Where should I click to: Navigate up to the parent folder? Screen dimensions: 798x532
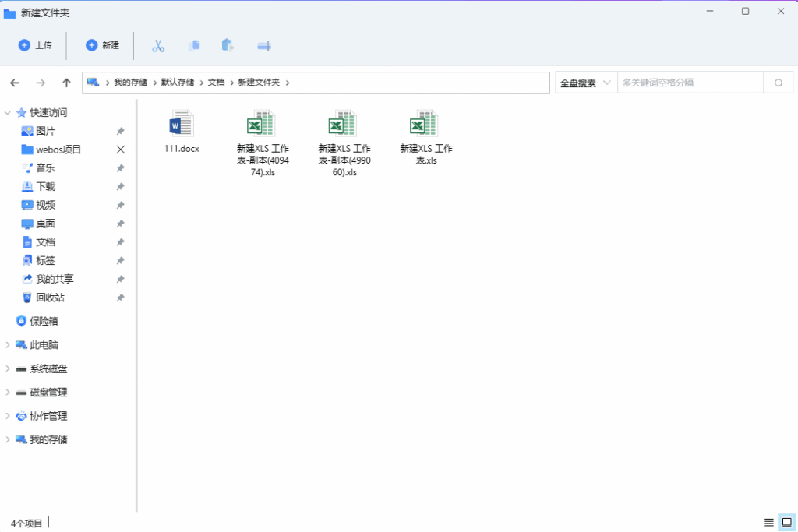tap(67, 83)
